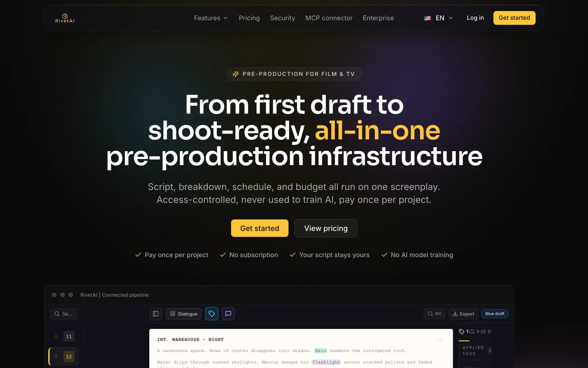This screenshot has height=368, width=588.
Task: Click the Pay once per project text
Action: pyautogui.click(x=176, y=255)
